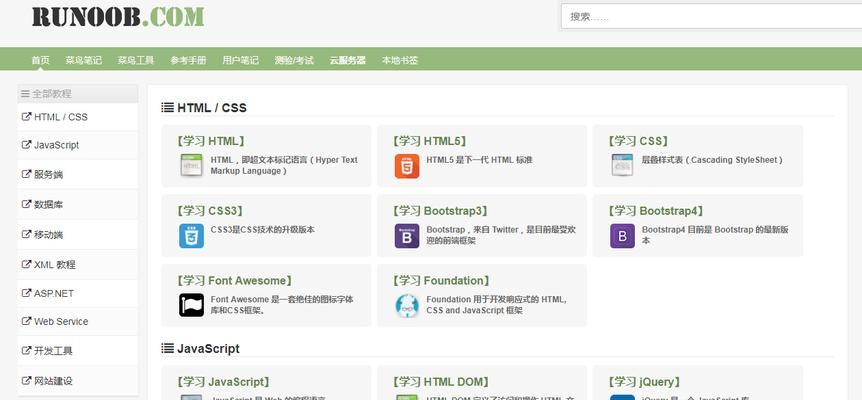862x400 pixels.
Task: Click the Foundation 用于开发响应式的 description
Action: [496, 305]
